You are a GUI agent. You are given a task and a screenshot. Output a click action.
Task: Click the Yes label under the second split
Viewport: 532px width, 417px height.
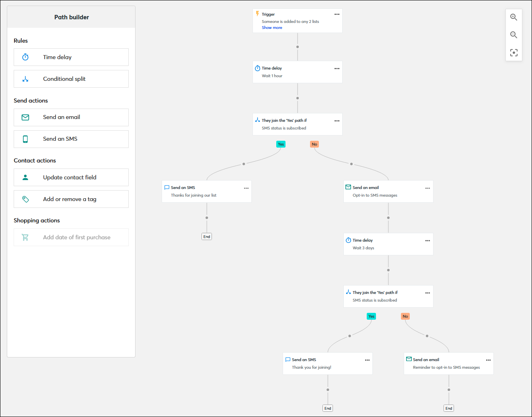[372, 316]
